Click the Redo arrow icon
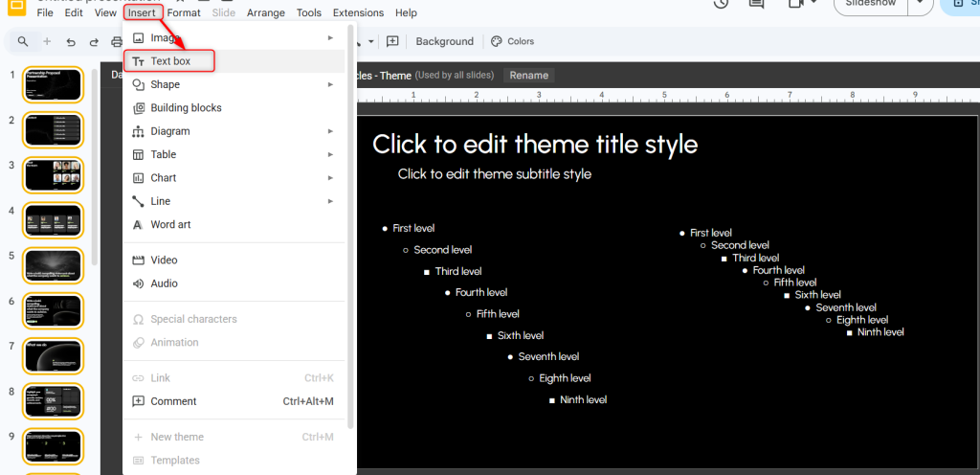Viewport: 980px width, 475px height. [94, 42]
